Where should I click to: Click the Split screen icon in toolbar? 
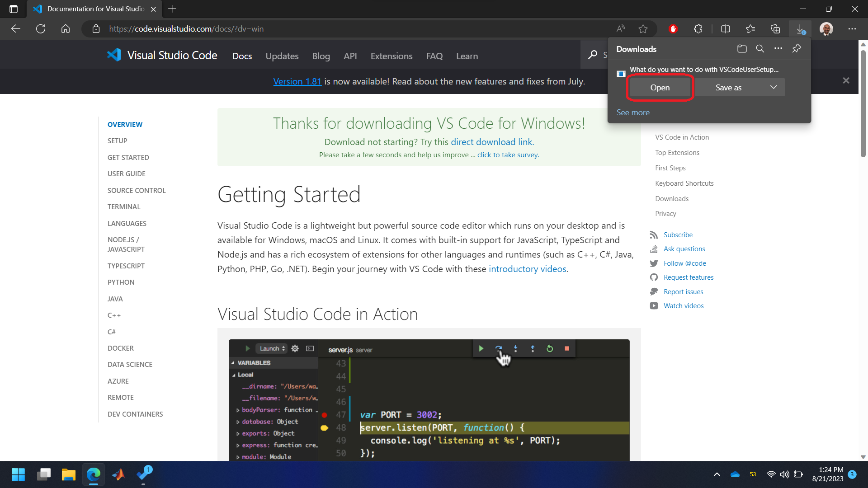coord(726,29)
